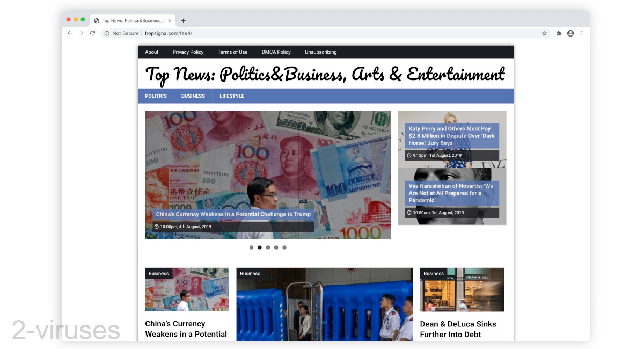
Task: Open the extensions puzzle-piece icon
Action: click(x=558, y=33)
